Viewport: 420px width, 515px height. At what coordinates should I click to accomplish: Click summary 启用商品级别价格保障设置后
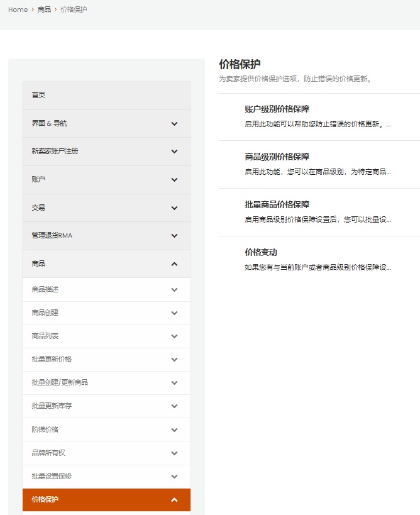(318, 219)
